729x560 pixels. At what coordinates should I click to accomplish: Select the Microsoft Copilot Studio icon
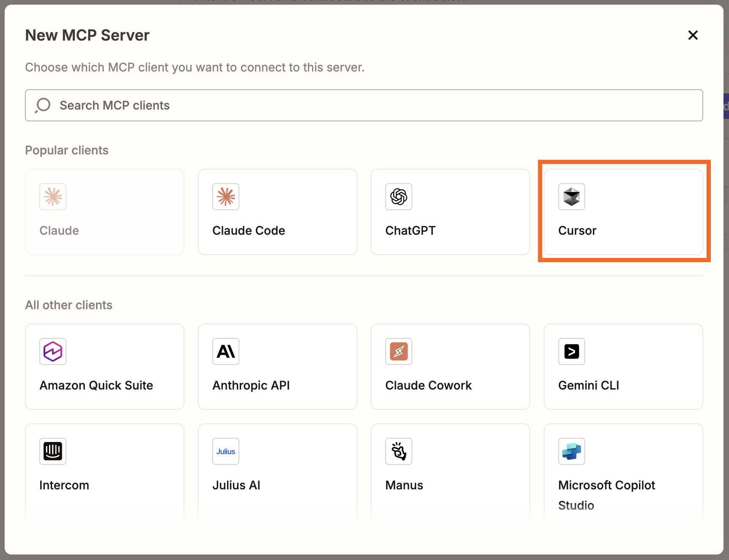[x=571, y=451]
